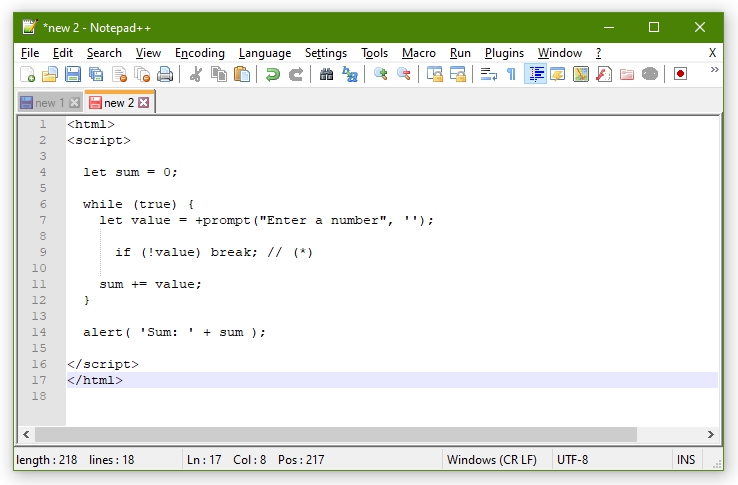
Task: Expand the toolbar overflow chevron
Action: point(714,70)
